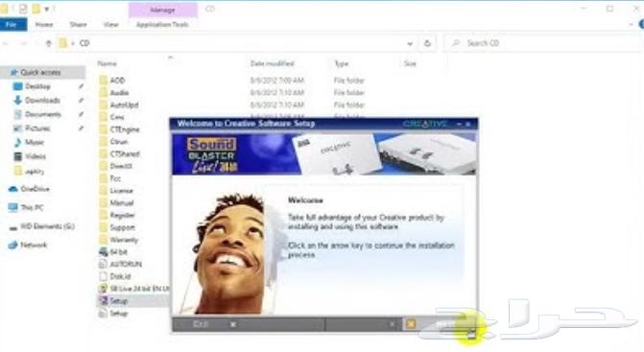Viewport: 644px width, 352px height.
Task: Select the highlighted Setup application file
Action: tap(118, 301)
